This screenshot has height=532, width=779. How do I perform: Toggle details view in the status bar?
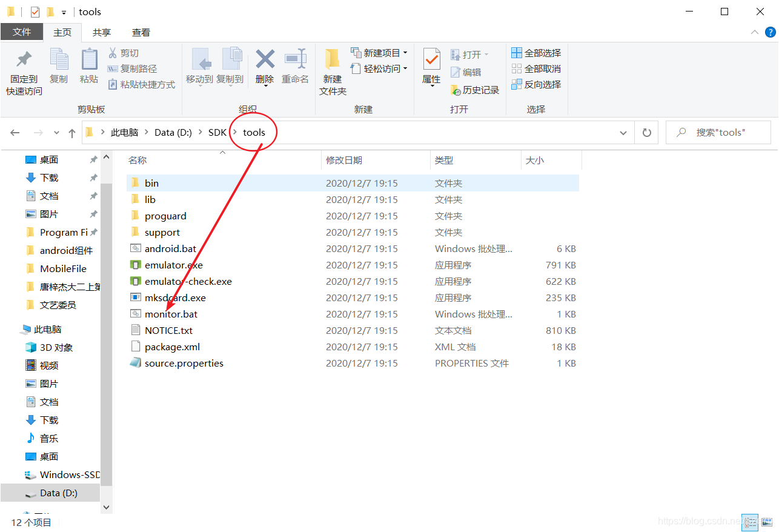[x=750, y=522]
